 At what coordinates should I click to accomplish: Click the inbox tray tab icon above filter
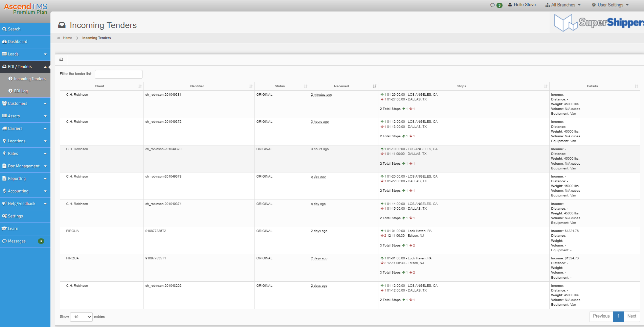pos(61,60)
